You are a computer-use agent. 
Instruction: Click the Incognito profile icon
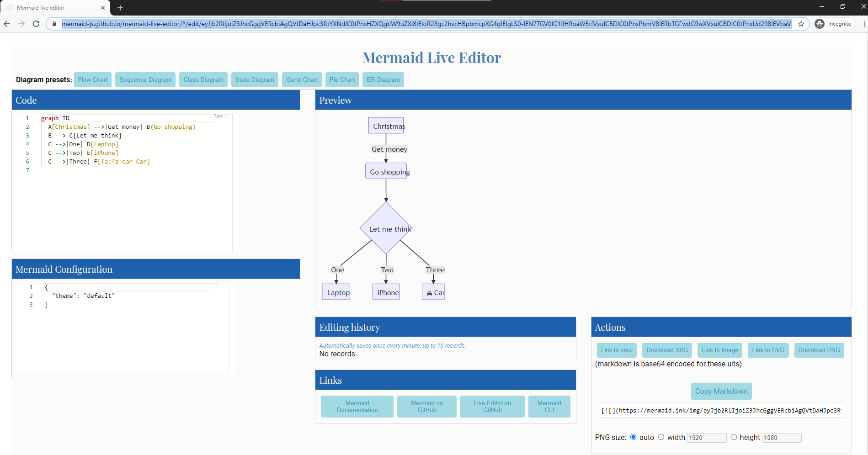point(820,24)
